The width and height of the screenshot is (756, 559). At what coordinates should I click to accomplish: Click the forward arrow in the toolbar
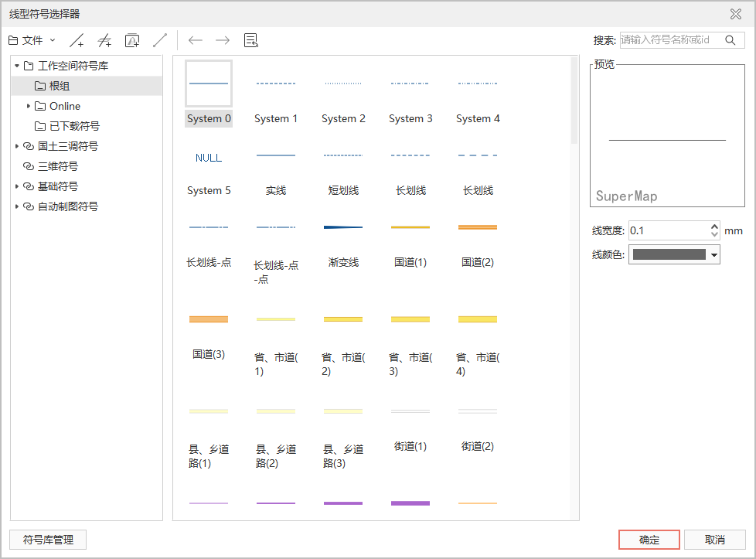point(223,40)
